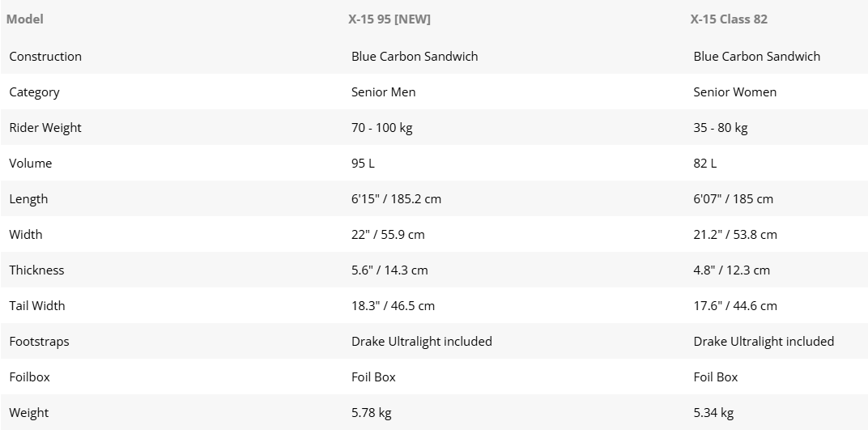868x434 pixels.
Task: Click the "Senior Women" category cell
Action: click(x=734, y=91)
